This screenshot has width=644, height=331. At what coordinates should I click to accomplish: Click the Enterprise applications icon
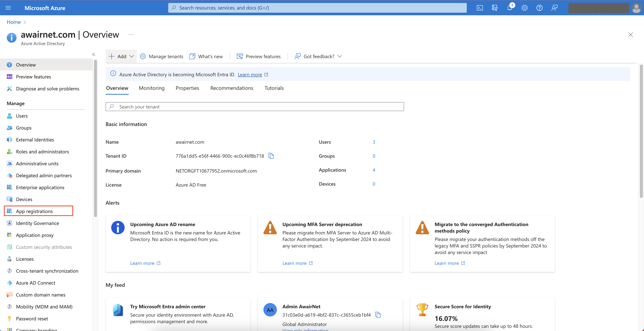tap(10, 187)
